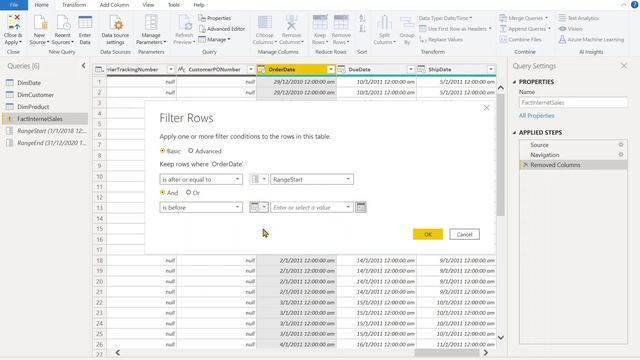Switch to the Tools tab
Image resolution: width=640 pixels, height=360 pixels.
(x=174, y=5)
